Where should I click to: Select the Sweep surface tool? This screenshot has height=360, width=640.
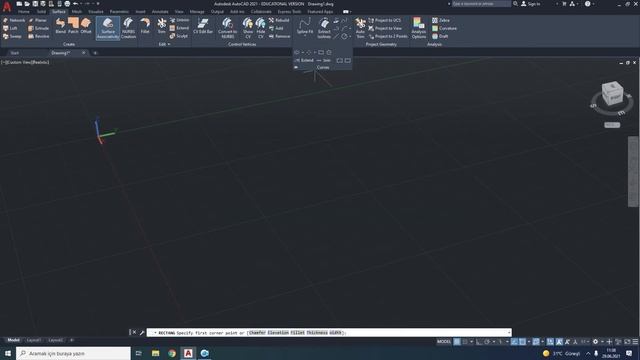pos(12,36)
